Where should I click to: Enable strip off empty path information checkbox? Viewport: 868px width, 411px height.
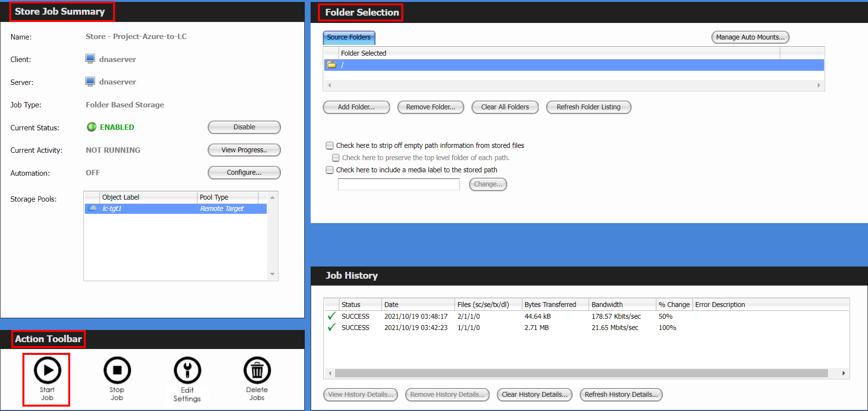330,145
